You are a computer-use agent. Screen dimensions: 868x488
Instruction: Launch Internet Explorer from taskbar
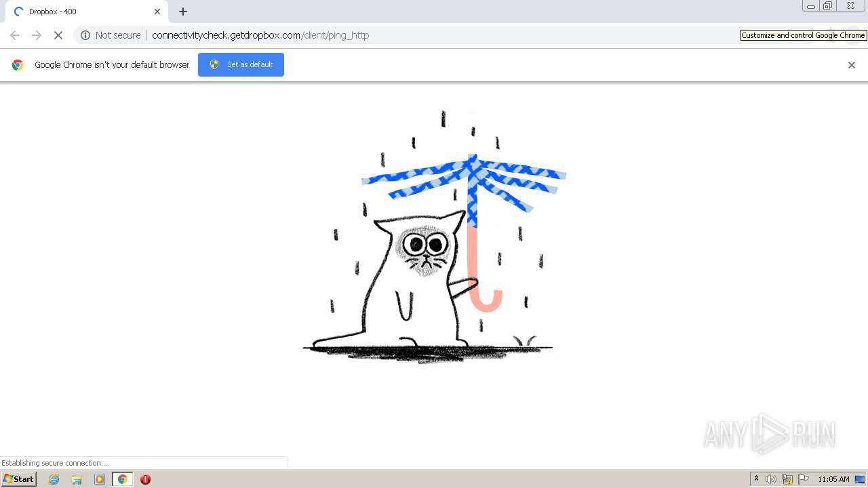(x=54, y=479)
